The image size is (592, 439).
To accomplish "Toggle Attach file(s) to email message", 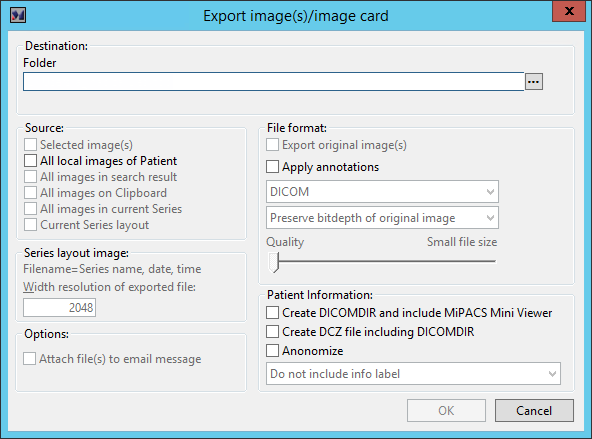I will [x=29, y=359].
